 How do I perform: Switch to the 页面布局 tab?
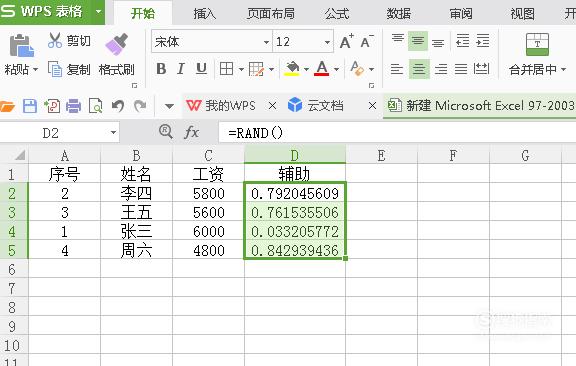(271, 14)
